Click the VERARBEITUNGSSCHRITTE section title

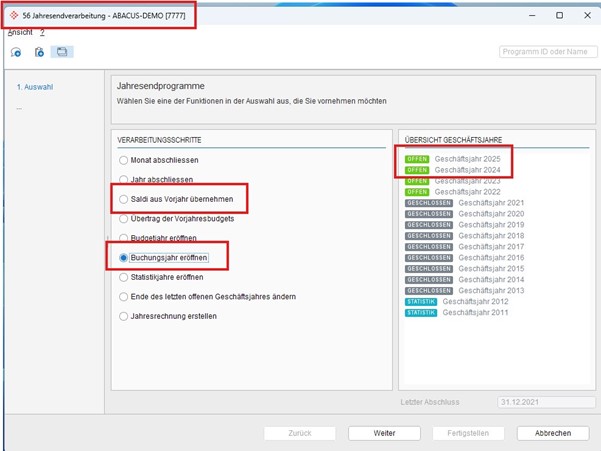coord(159,140)
